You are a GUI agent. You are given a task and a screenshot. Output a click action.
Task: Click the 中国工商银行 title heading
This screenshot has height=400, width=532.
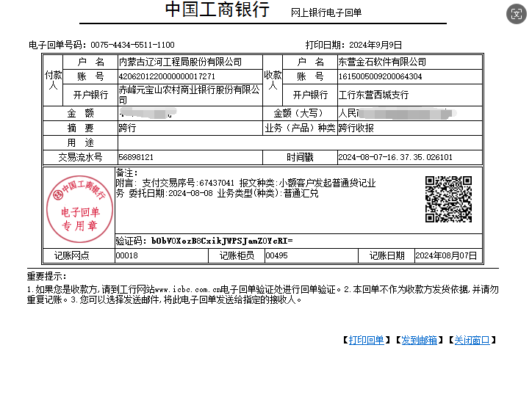(x=218, y=9)
